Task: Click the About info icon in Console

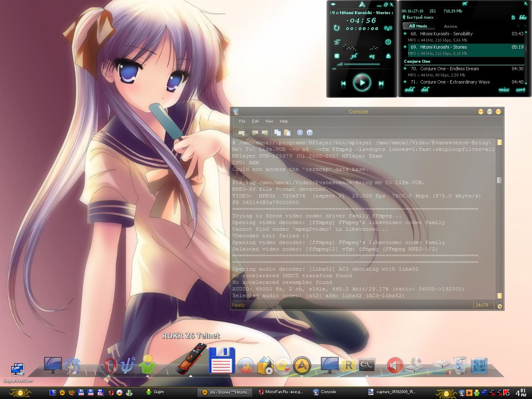Action: click(300, 133)
